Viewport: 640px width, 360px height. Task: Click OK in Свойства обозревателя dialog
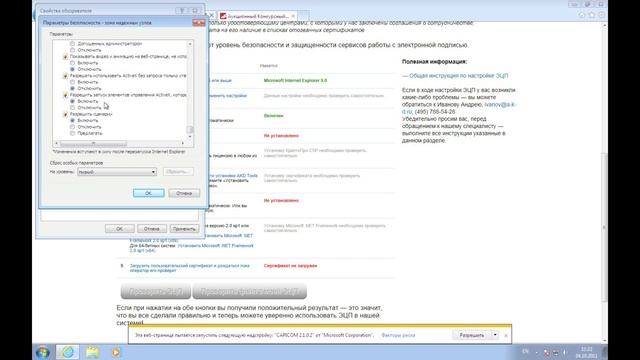[x=120, y=229]
